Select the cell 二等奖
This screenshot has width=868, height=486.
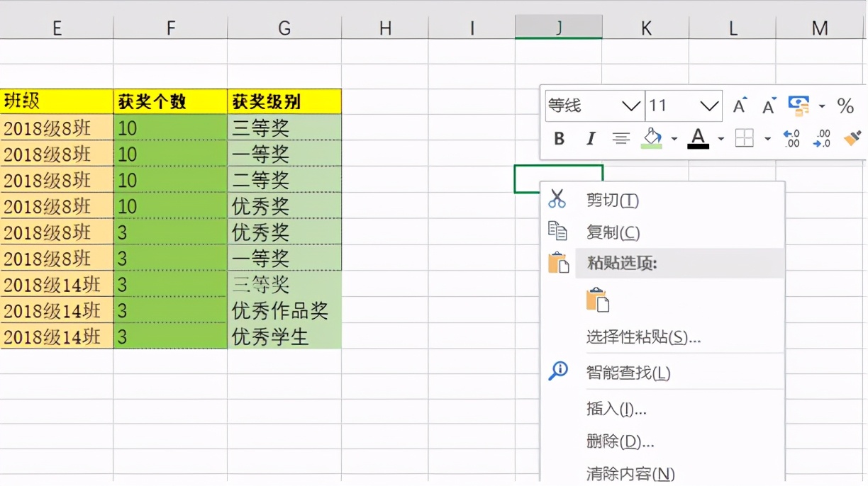coord(284,180)
